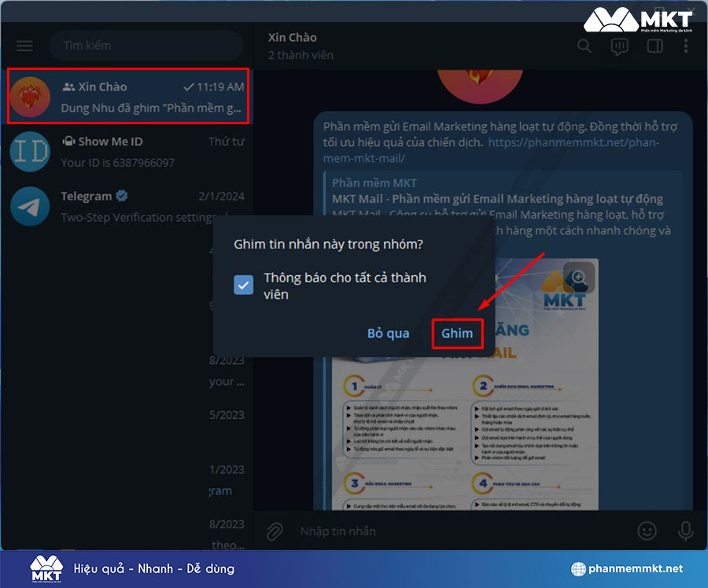Click the Xin Chào group avatar
This screenshot has height=588, width=708.
tap(30, 97)
